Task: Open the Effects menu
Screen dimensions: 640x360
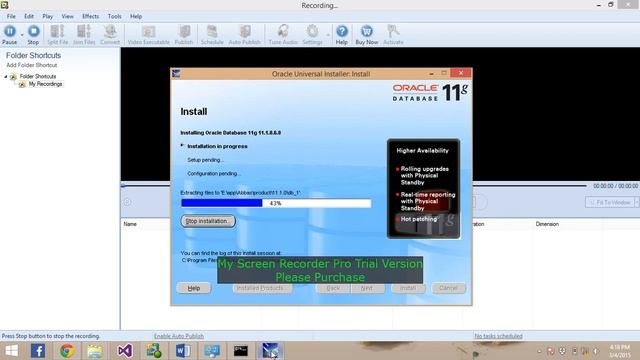Action: pos(90,16)
